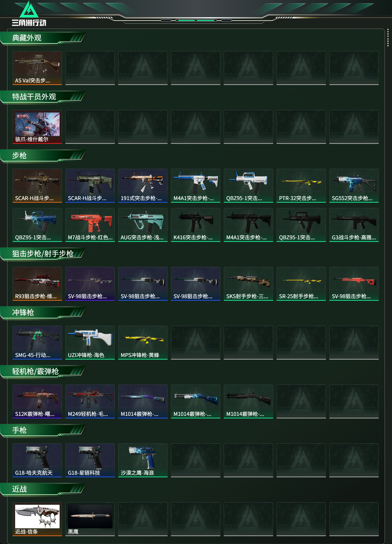Select the 191式突击步枪 orange skin
Screen dimensions: 392x544
click(143, 186)
